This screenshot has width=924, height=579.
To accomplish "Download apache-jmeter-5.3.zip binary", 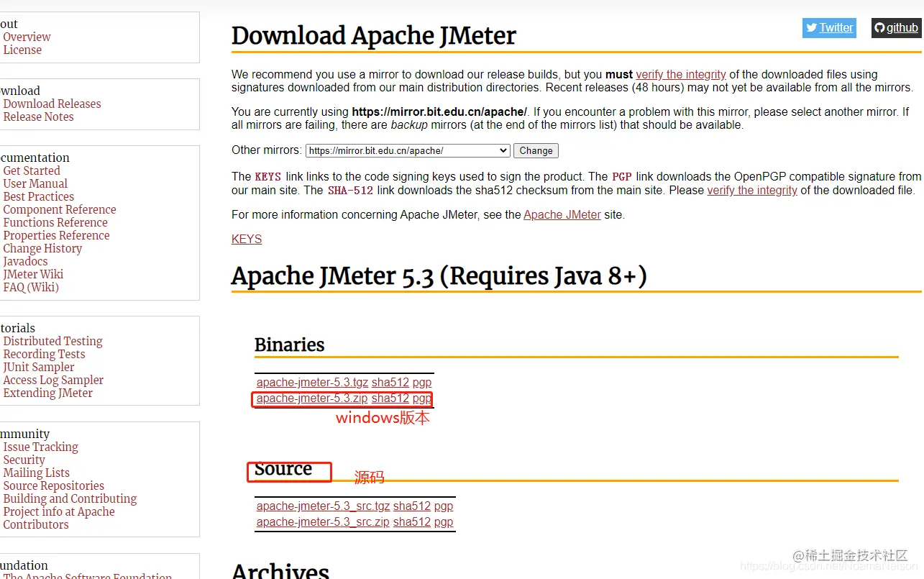I will point(312,398).
